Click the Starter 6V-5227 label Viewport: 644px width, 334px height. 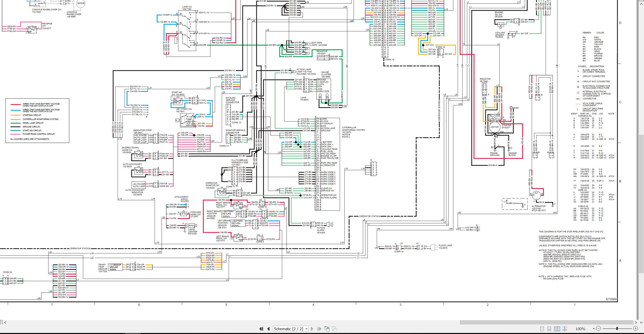506,126
